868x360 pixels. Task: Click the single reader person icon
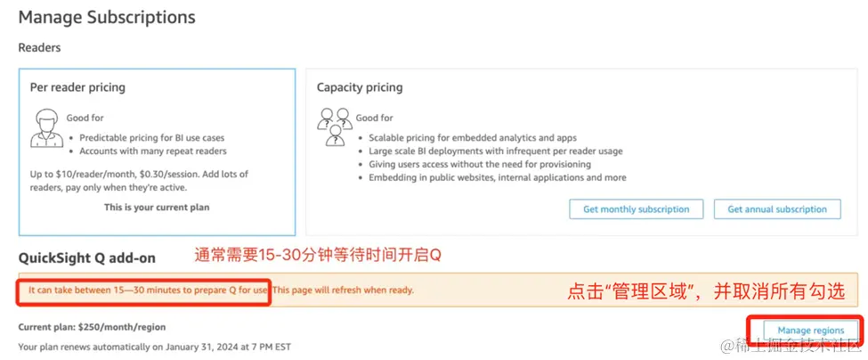click(45, 127)
